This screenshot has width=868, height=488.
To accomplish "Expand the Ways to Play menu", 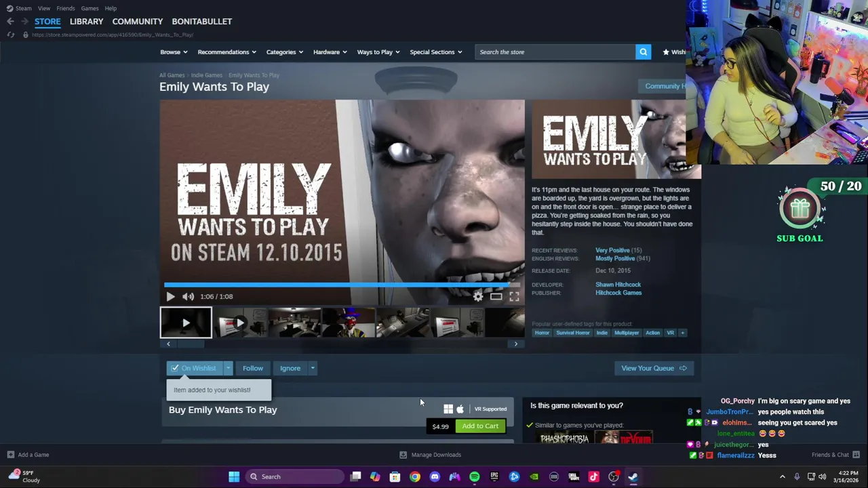I will click(x=378, y=52).
